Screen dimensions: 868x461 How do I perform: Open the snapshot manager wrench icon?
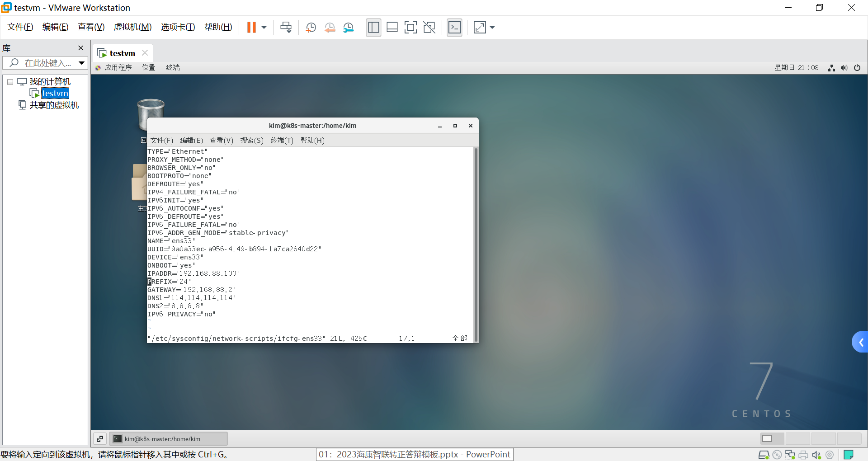click(x=348, y=28)
